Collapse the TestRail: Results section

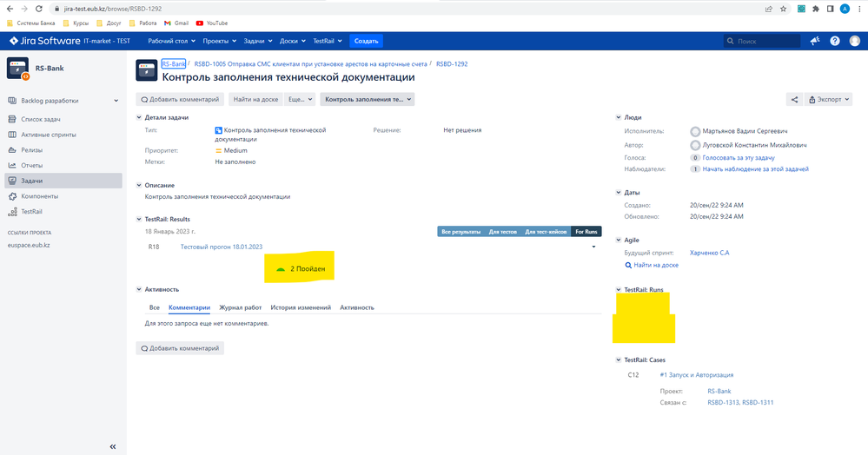tap(139, 219)
